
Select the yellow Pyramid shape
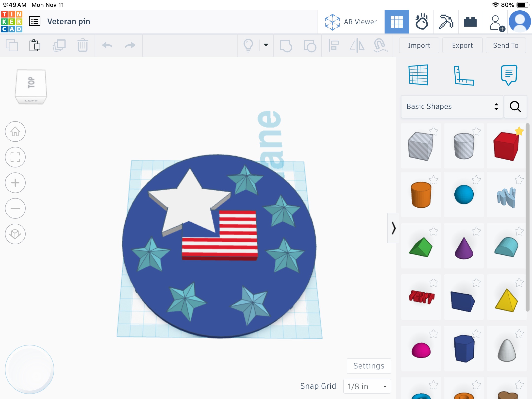(x=506, y=300)
